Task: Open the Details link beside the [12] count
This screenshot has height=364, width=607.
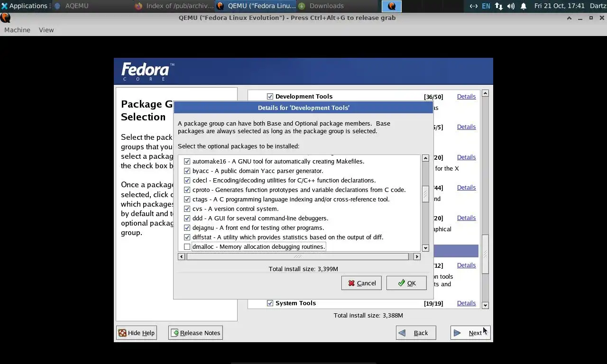Action: coord(466,265)
